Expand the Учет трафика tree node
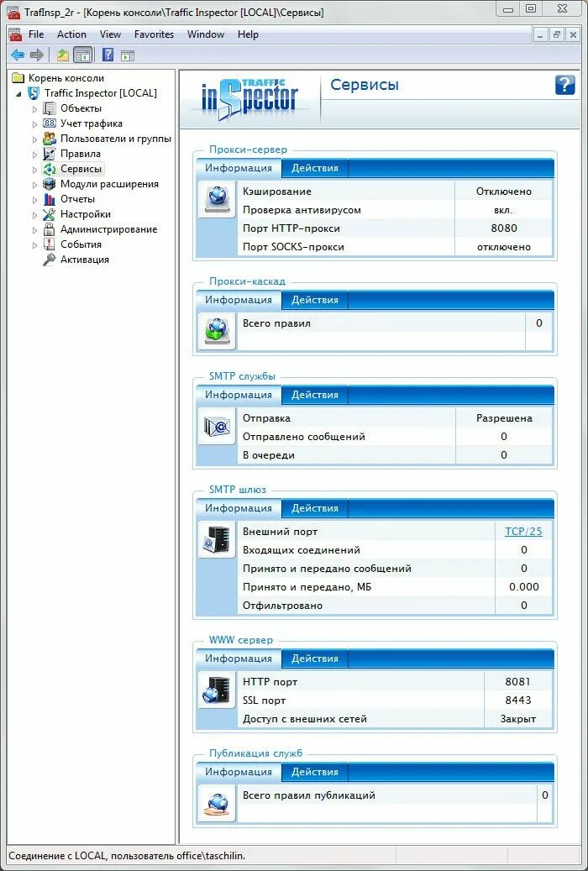The image size is (588, 871). 34,123
